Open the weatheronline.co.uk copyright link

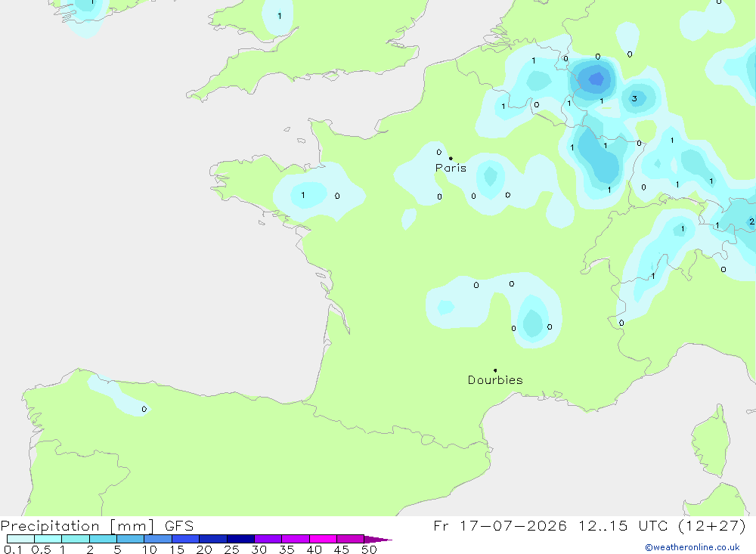point(692,547)
